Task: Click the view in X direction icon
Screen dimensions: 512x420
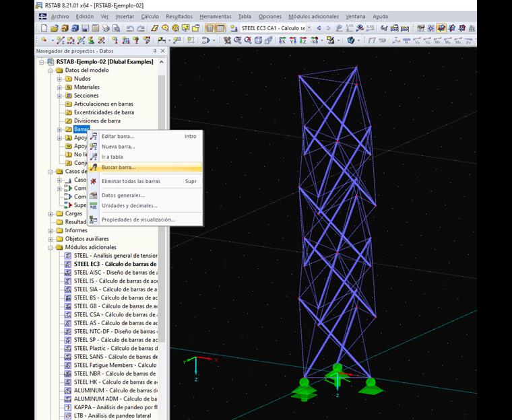Action: [x=282, y=40]
